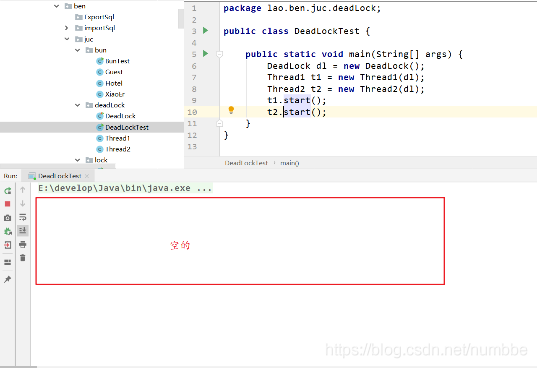Click on line number 6 in gutter
Screen dimensions: 537x368
point(194,66)
